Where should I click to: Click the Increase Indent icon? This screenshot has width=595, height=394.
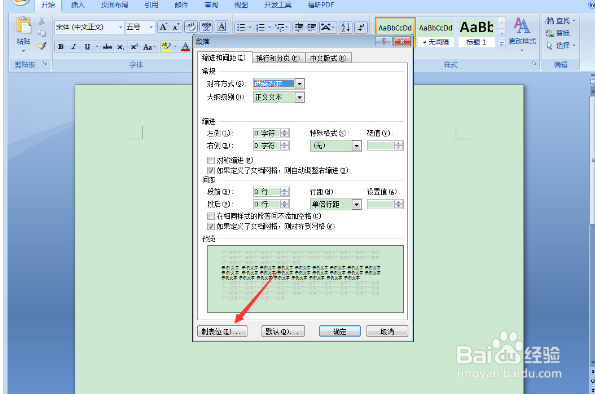312,27
